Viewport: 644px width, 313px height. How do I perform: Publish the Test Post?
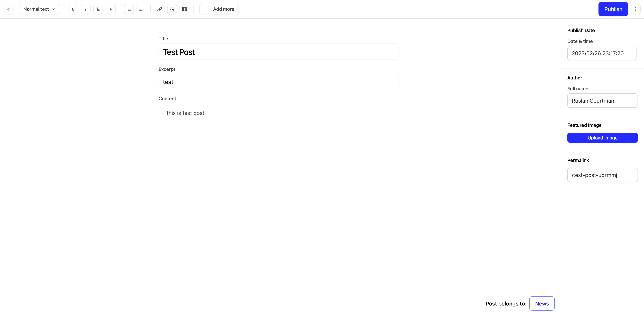coord(613,9)
